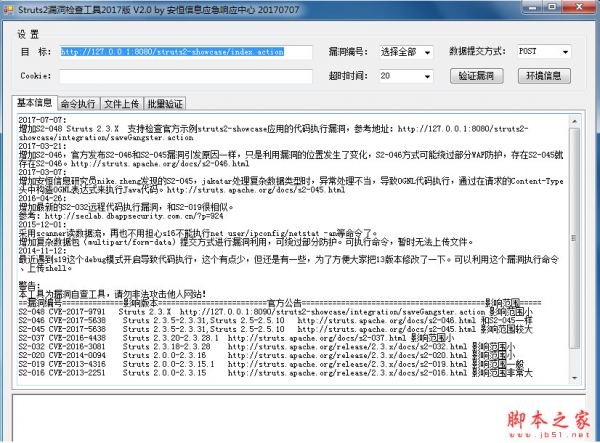The image size is (600, 443).
Task: Click the 环境信息 button
Action: click(x=544, y=76)
